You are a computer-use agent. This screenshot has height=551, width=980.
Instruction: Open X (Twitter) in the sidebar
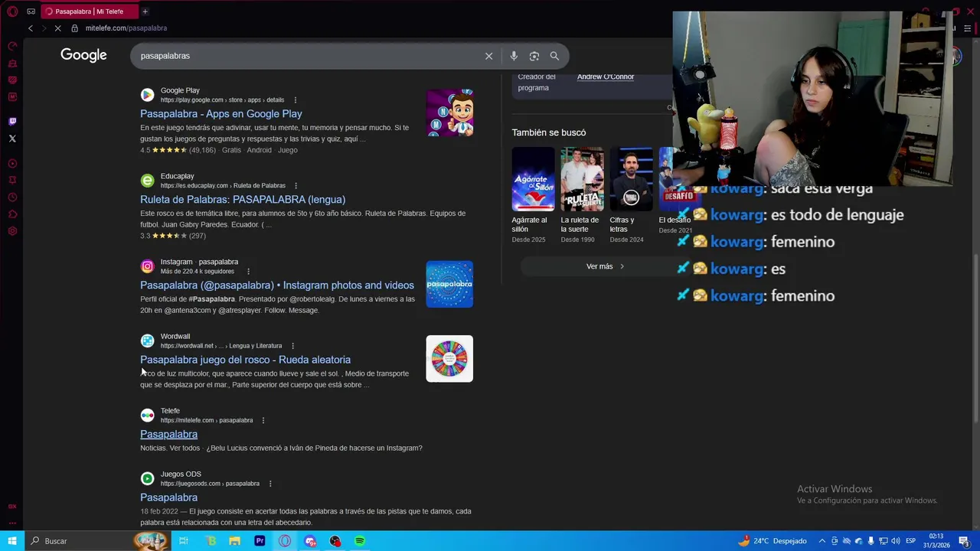tap(12, 139)
